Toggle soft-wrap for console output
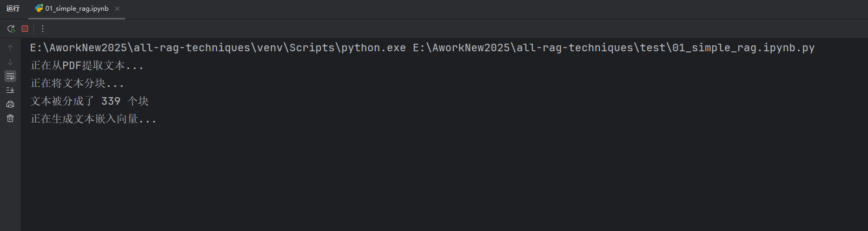868x231 pixels. click(x=10, y=76)
